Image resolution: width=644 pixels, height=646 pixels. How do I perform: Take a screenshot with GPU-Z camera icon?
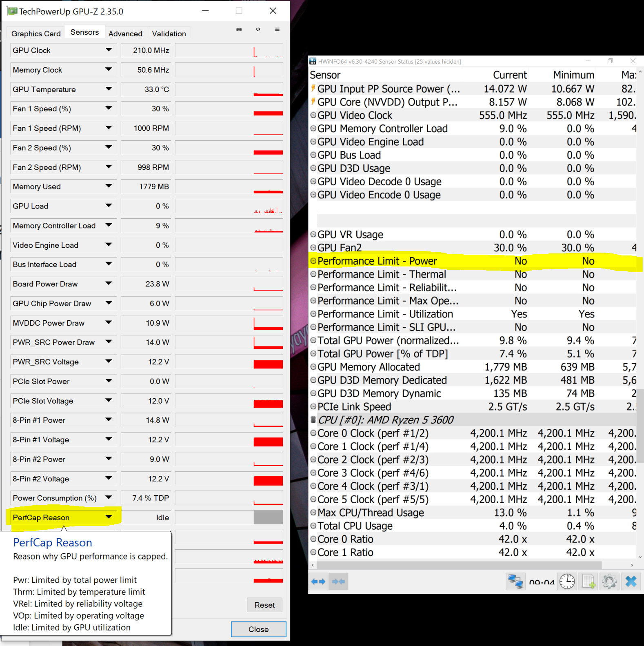(x=239, y=29)
